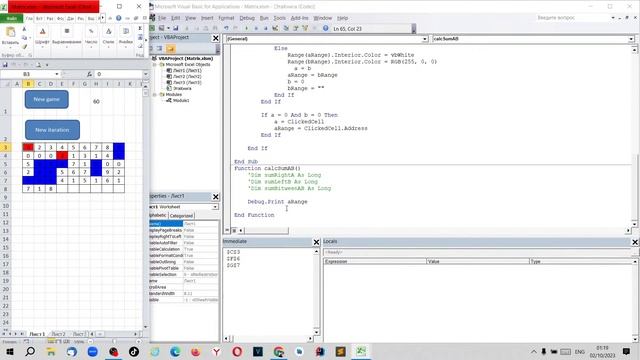Select Module1 in the project tree
The height and width of the screenshot is (360, 640).
(x=181, y=100)
